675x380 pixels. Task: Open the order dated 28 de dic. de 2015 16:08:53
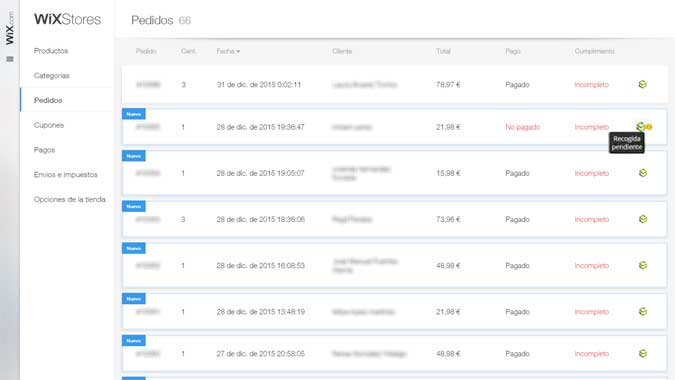coord(394,265)
